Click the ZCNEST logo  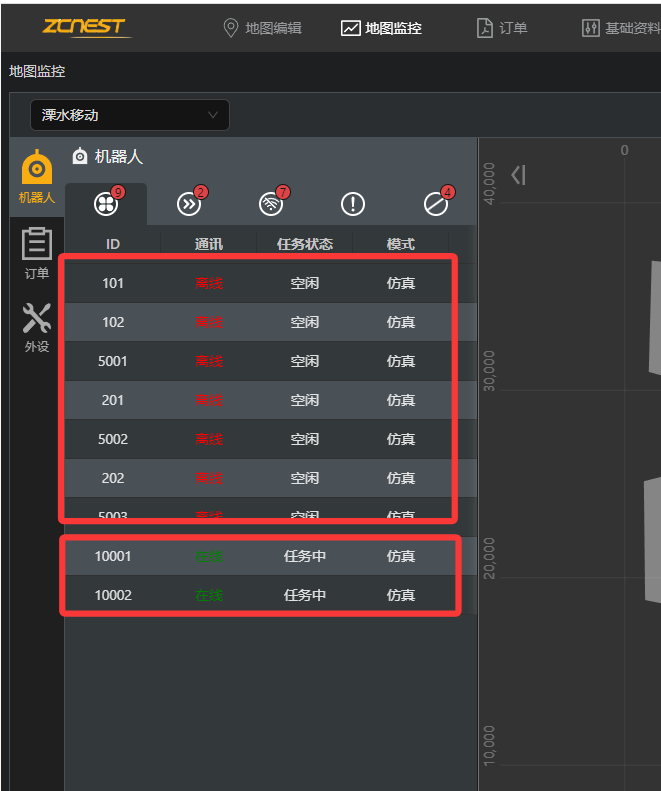pyautogui.click(x=86, y=27)
